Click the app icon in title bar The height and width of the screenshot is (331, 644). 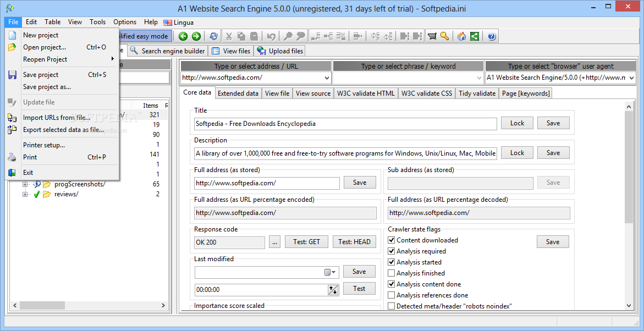[x=10, y=8]
